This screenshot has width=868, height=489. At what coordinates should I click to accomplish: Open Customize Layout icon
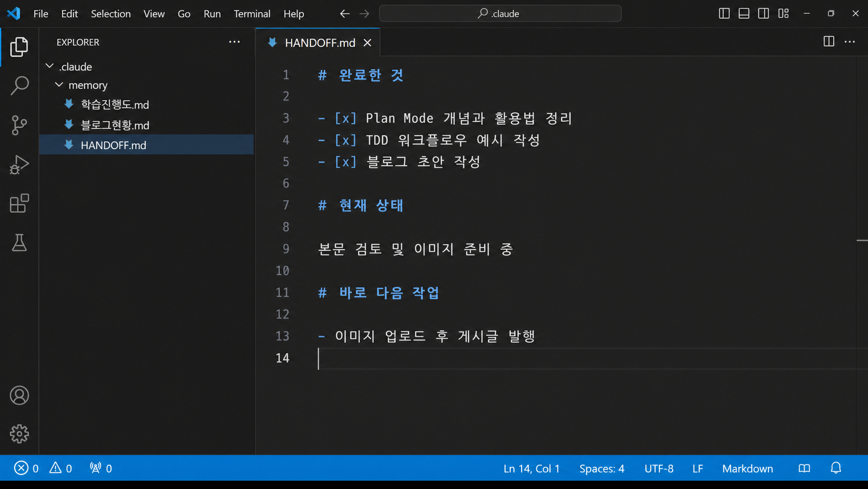783,14
